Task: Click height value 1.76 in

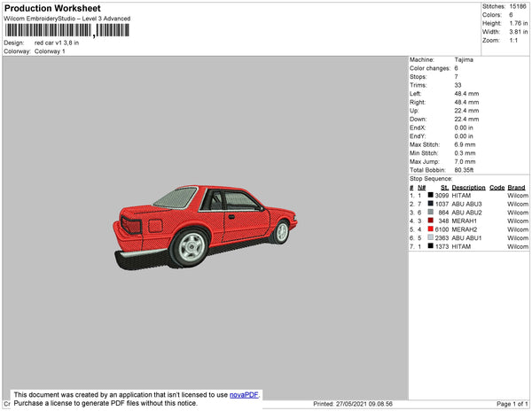Action: [x=519, y=23]
